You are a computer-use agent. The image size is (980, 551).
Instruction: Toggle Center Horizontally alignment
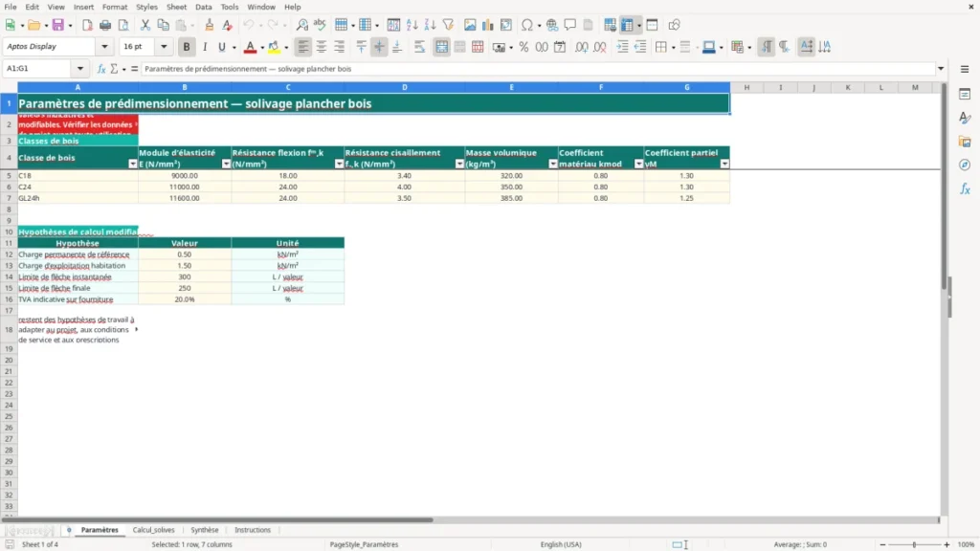coord(322,47)
